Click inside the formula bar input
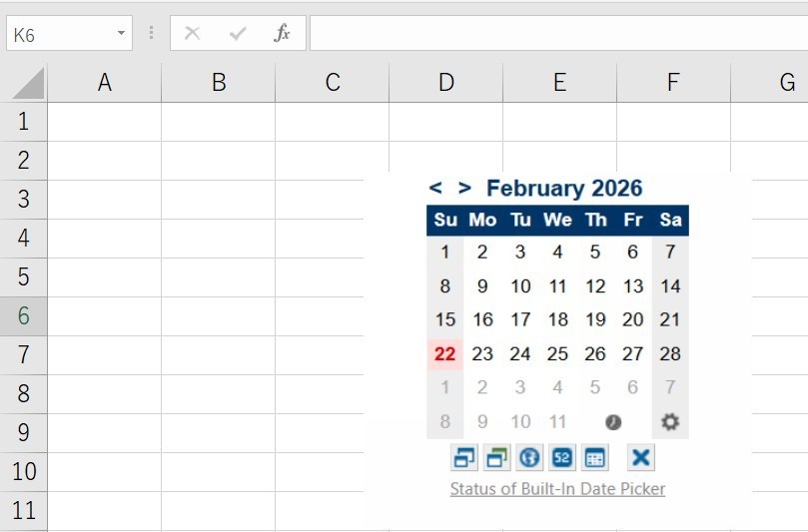 pyautogui.click(x=557, y=34)
